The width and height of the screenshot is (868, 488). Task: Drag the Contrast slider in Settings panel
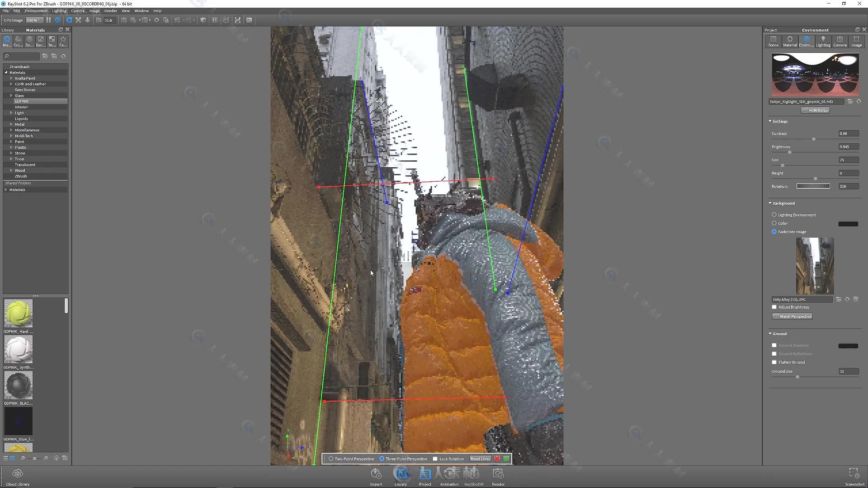(x=814, y=139)
